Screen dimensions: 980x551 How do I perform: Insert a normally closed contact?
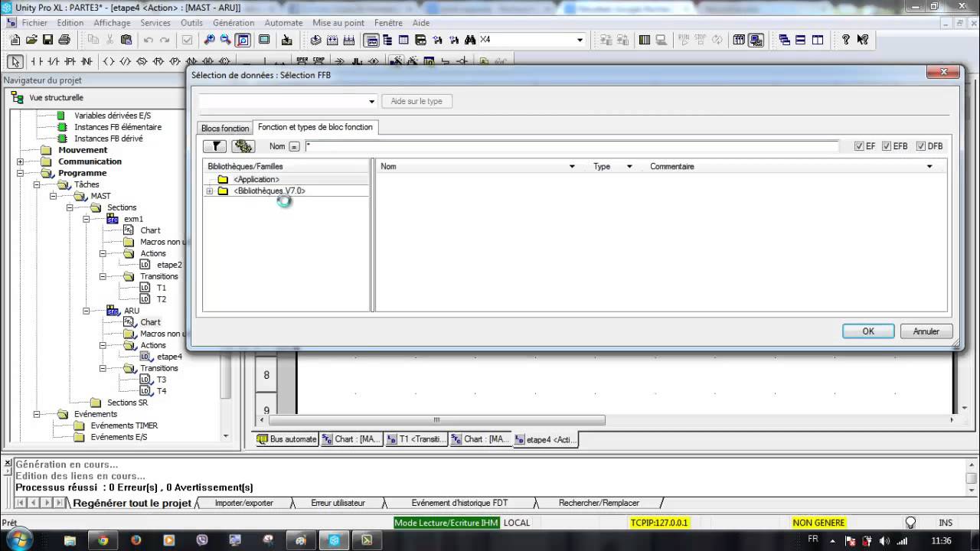[x=53, y=61]
